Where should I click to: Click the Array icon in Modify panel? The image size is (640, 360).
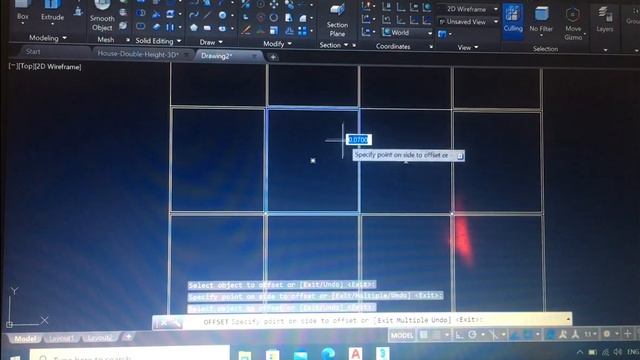click(302, 31)
